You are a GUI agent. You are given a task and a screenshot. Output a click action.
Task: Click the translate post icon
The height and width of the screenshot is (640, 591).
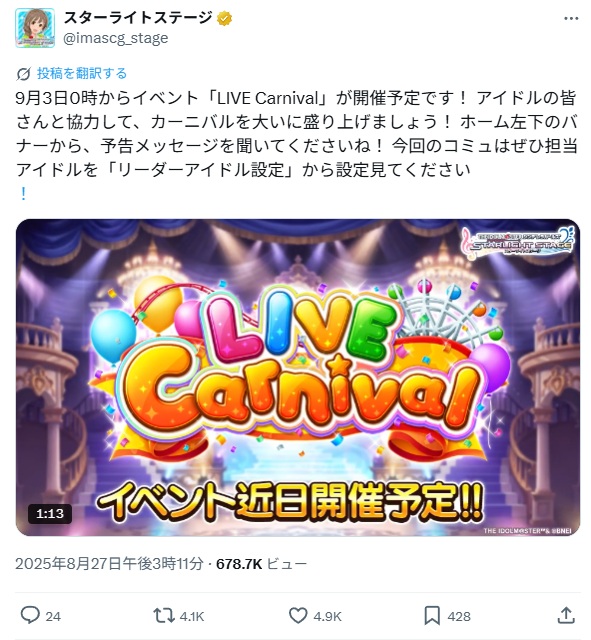(x=23, y=74)
